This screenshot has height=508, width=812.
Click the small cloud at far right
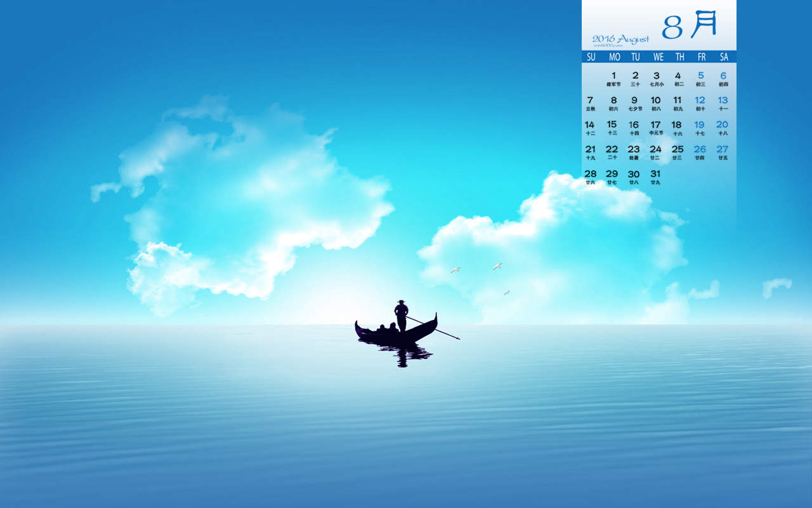(776, 287)
